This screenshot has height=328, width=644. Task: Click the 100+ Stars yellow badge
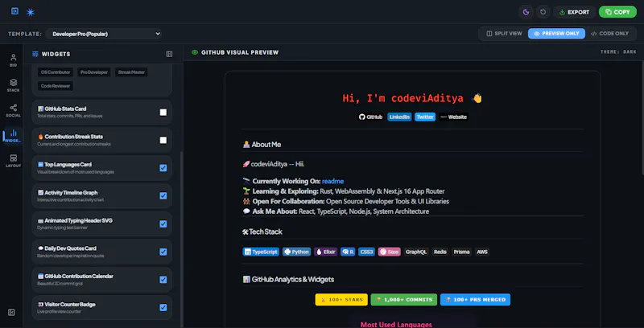341,300
